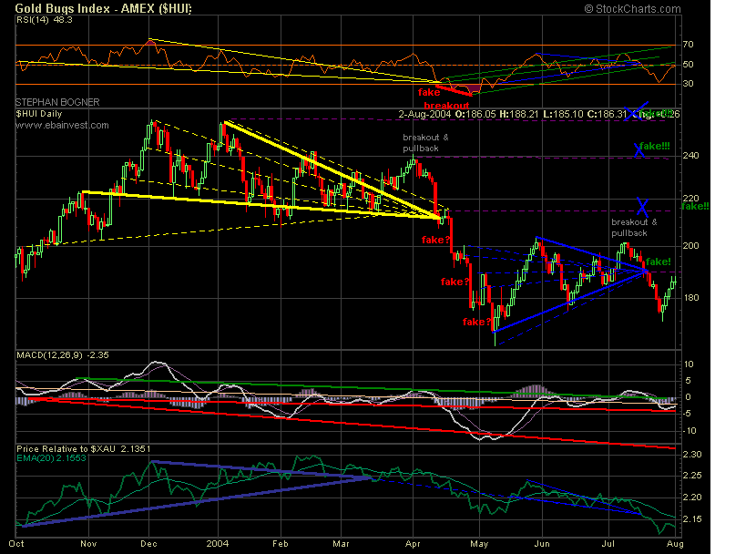Click the blue X marker beside 'fake!!!'
The width and height of the screenshot is (756, 554).
[x=639, y=149]
